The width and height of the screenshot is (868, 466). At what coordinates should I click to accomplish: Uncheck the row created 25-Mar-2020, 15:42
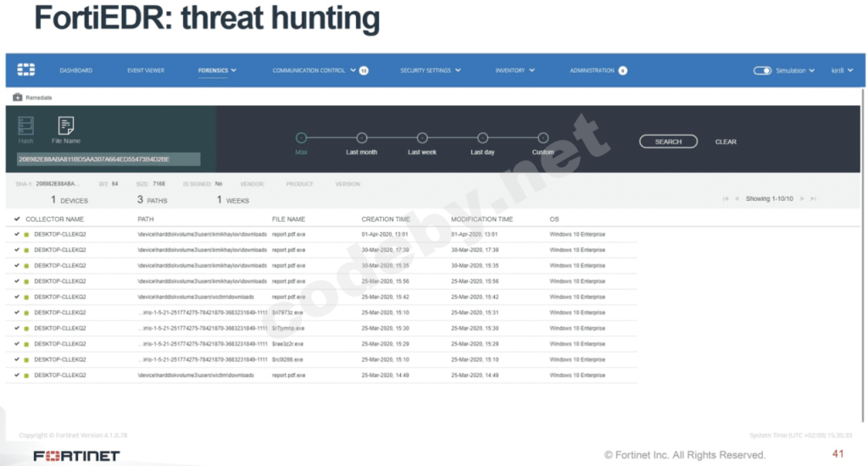click(x=17, y=297)
